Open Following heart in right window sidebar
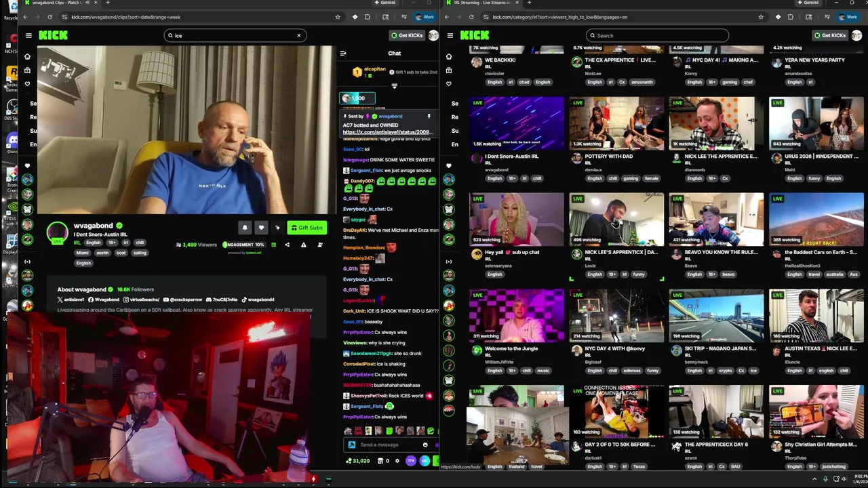868x488 pixels. pos(448,83)
